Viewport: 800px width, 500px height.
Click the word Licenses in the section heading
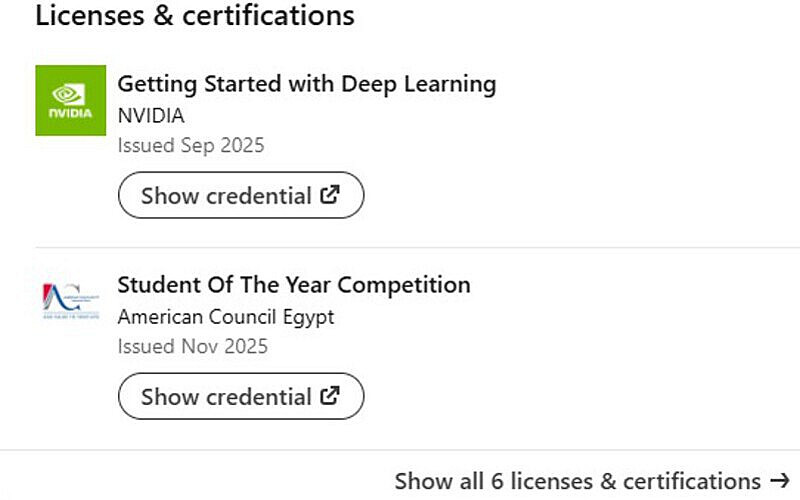[82, 16]
